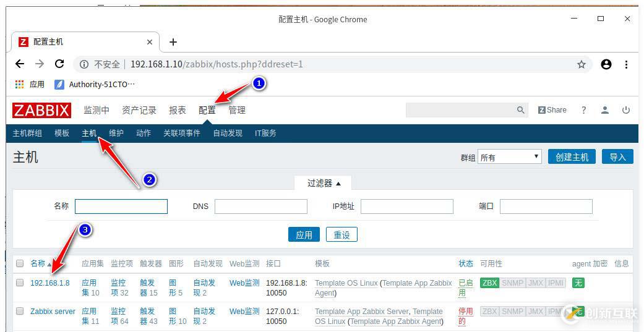The height and width of the screenshot is (332, 644).
Task: Open Template OS Linux link for 192.168.1.8
Action: pos(346,283)
